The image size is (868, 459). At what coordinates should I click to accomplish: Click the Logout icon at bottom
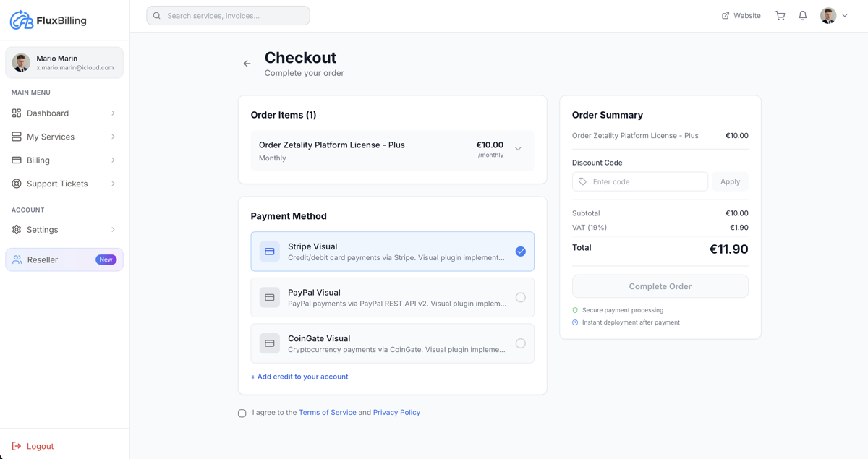[17, 446]
